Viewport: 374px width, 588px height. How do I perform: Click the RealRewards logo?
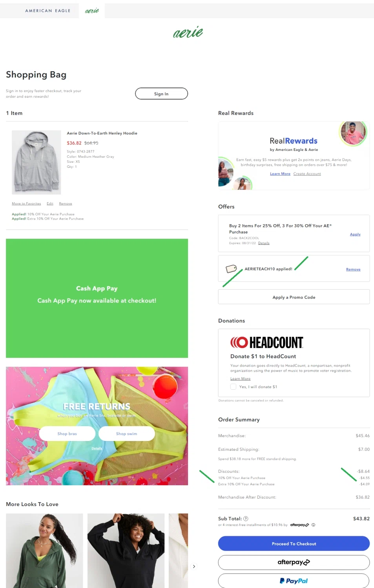(294, 141)
